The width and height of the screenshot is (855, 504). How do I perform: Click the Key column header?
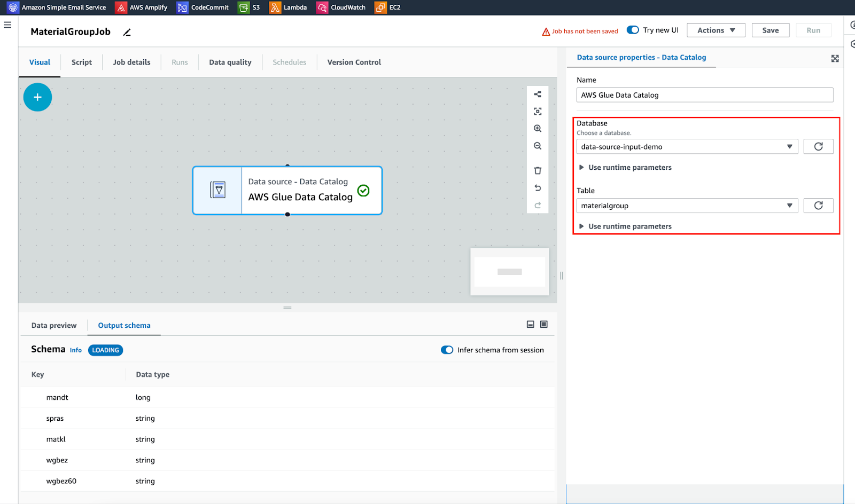coord(37,375)
